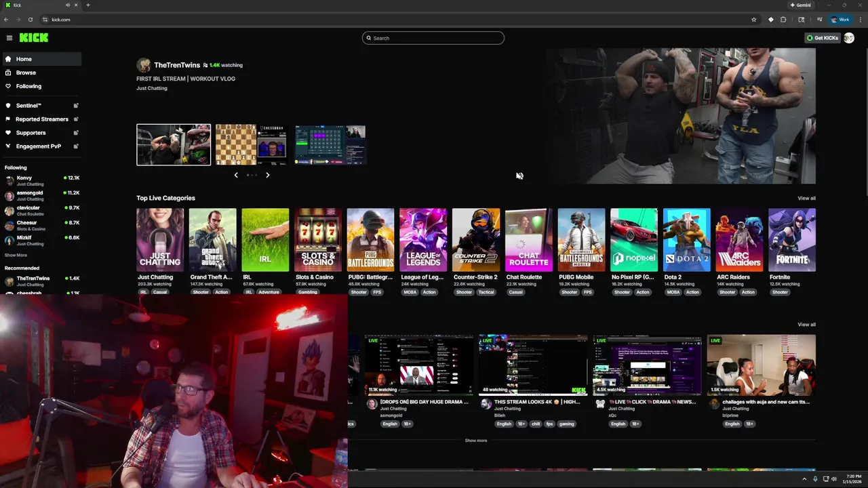The width and height of the screenshot is (868, 488).
Task: Click the external-link icon beside Sentinel™
Action: pos(76,106)
